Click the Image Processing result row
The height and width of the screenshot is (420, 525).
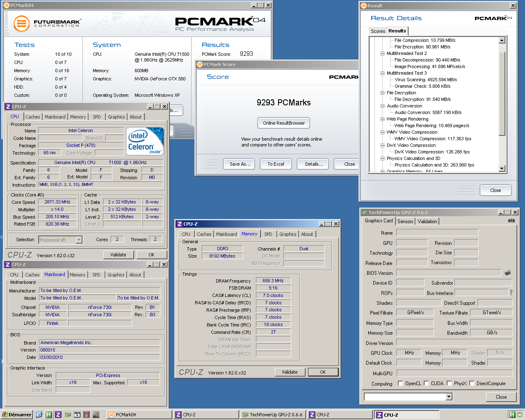pos(430,66)
